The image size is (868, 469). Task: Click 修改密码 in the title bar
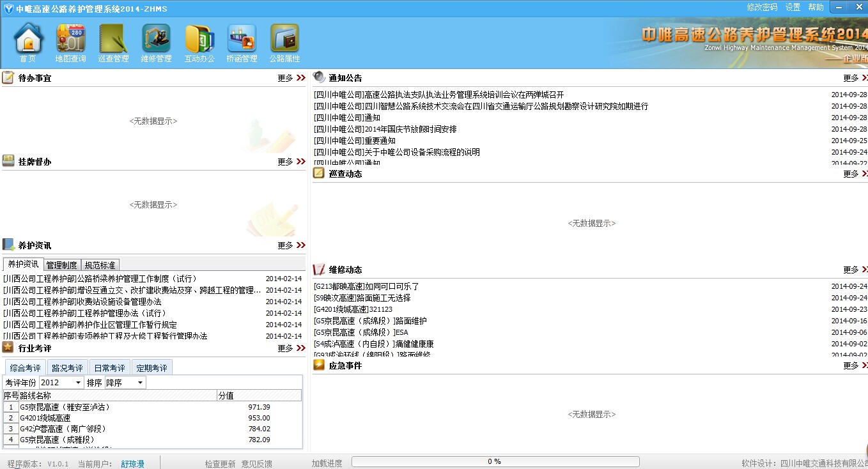762,7
